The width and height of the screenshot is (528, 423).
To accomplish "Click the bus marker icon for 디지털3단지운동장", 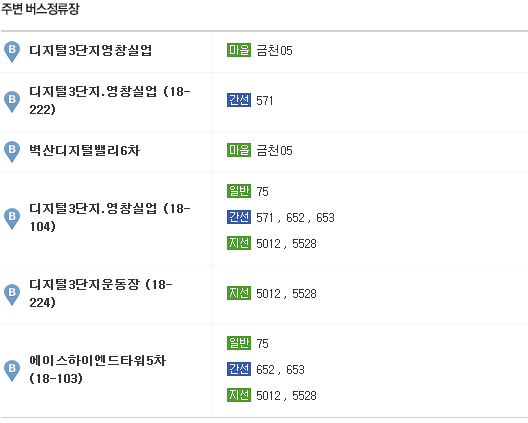I will 12,295.
